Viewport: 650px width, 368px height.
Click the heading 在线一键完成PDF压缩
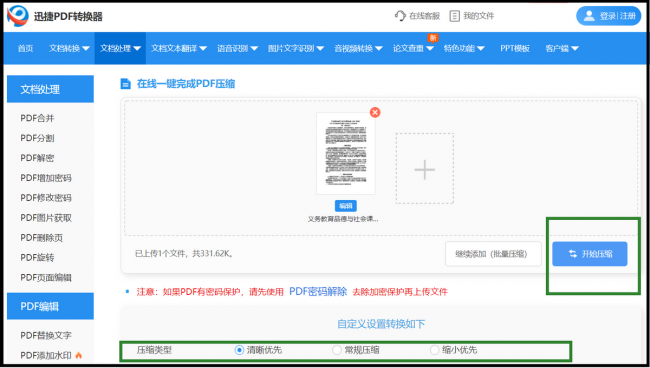click(186, 84)
